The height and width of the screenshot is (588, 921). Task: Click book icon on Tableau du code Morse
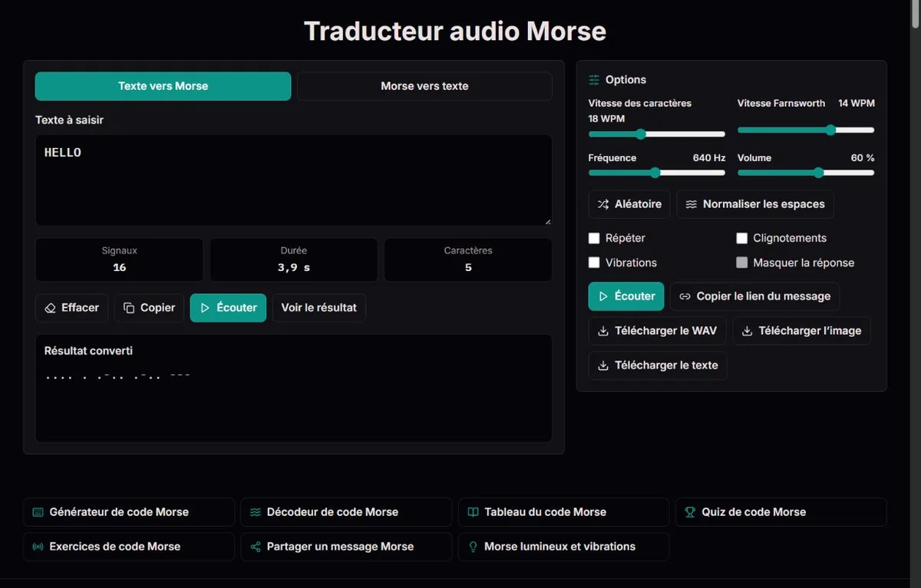[473, 512]
